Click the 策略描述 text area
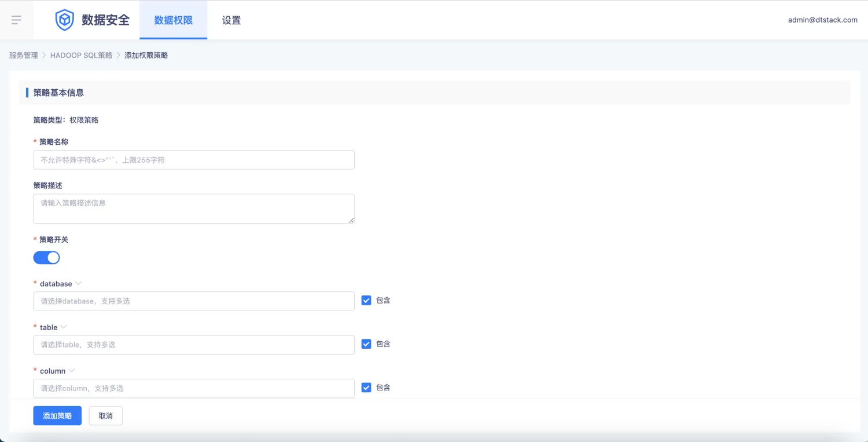The height and width of the screenshot is (442, 868). click(x=194, y=209)
